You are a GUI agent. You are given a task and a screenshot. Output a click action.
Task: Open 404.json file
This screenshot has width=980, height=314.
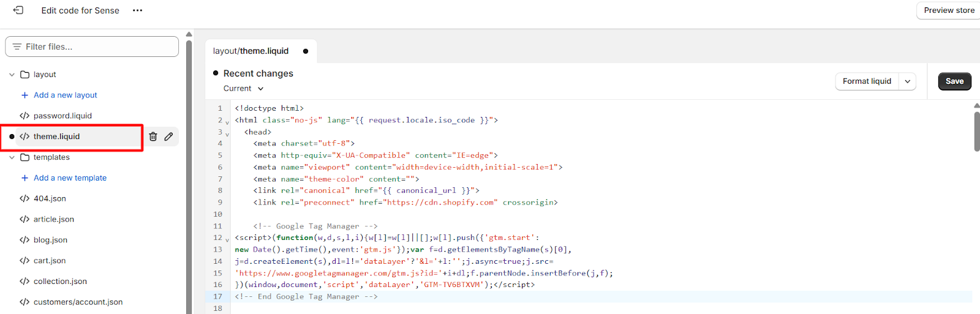50,198
